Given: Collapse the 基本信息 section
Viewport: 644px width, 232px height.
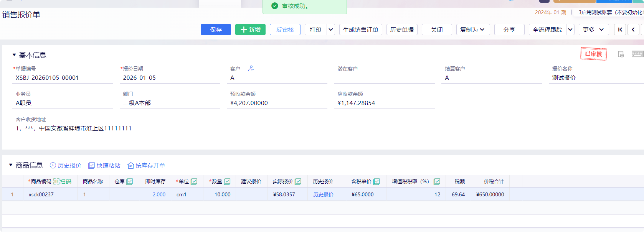Looking at the screenshot, I should pos(14,55).
